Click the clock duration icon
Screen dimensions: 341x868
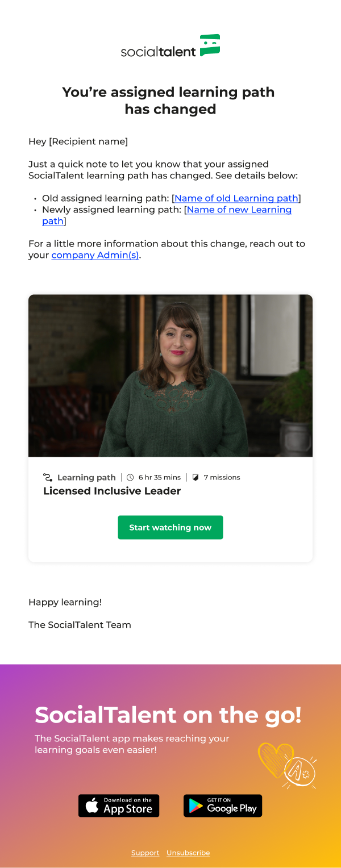tap(130, 477)
